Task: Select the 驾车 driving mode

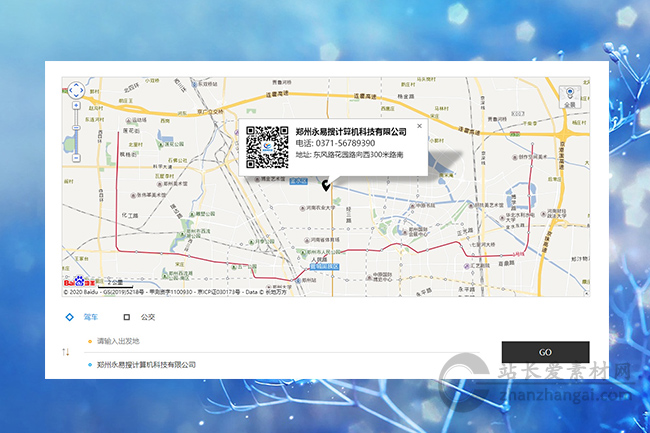Action: pyautogui.click(x=82, y=317)
